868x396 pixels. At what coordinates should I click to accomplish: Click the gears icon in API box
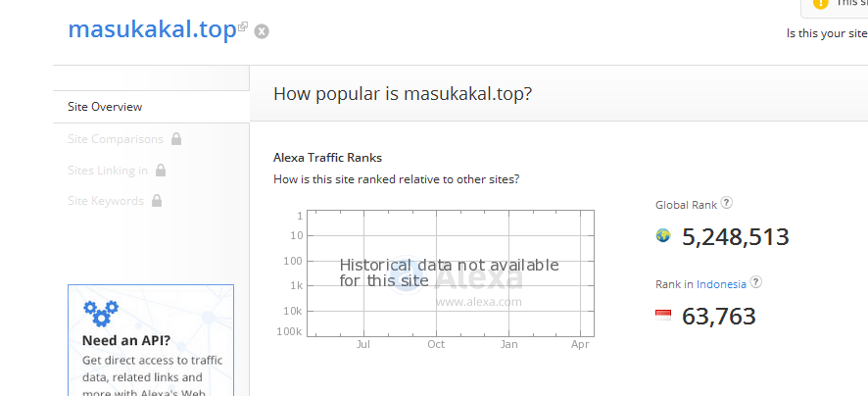pyautogui.click(x=100, y=313)
